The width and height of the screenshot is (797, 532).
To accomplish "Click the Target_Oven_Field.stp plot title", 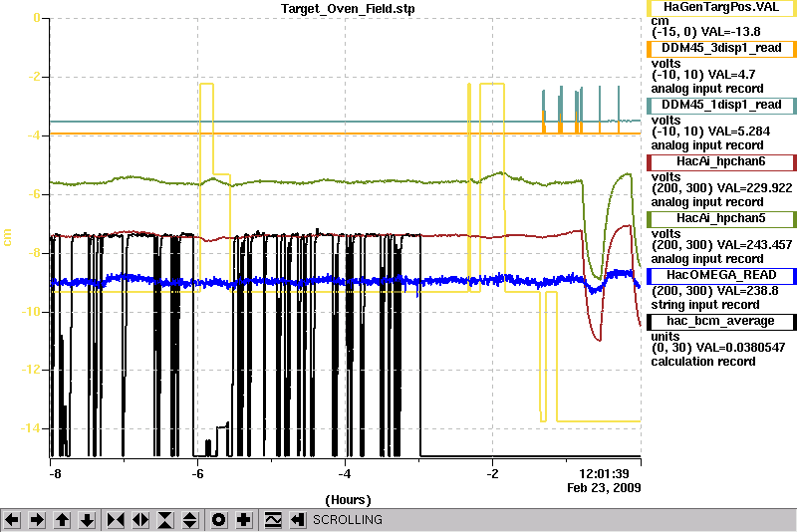I will click(x=348, y=9).
